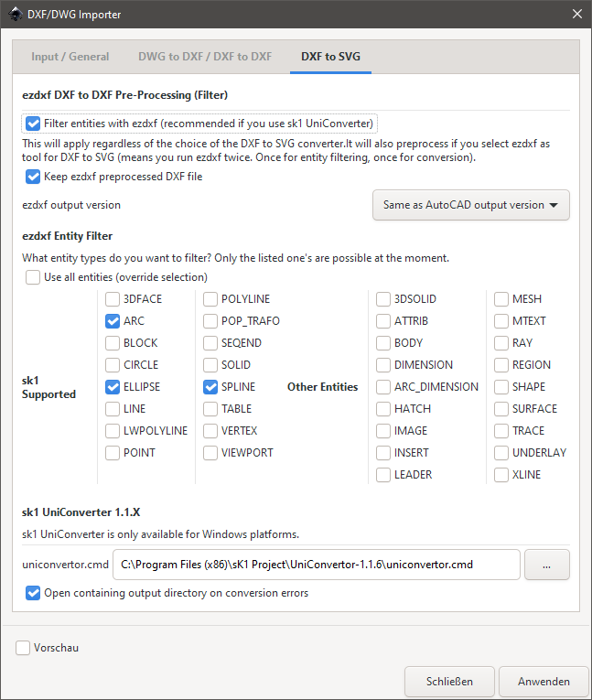Select the DXF to SVG tab
The height and width of the screenshot is (700, 592).
tap(330, 57)
